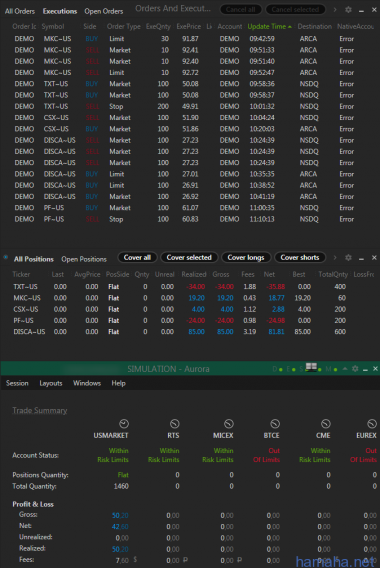The height and width of the screenshot is (568, 380).
Task: Open the Windows menu
Action: tap(87, 383)
